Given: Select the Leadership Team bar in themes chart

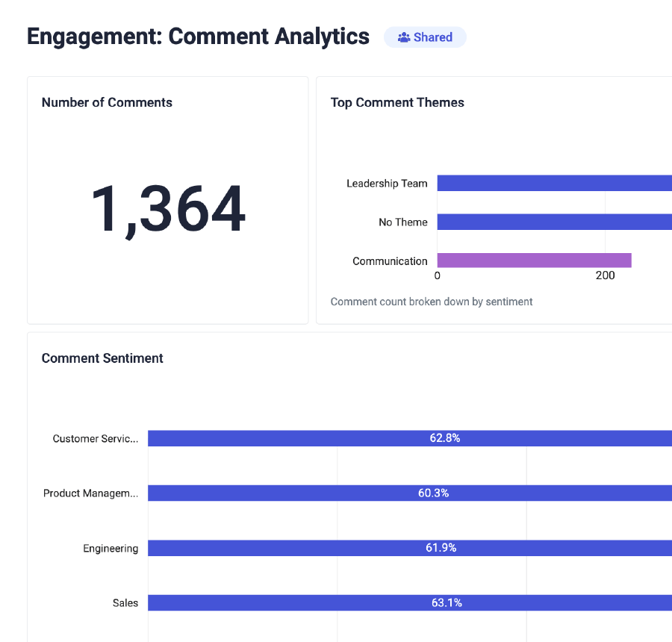Looking at the screenshot, I should [555, 183].
